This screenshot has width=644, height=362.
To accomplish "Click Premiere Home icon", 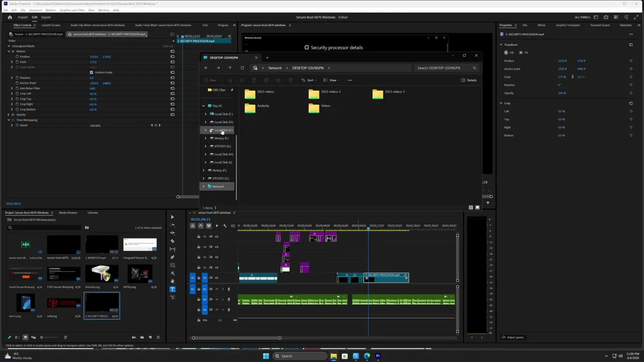I will pyautogui.click(x=10, y=17).
